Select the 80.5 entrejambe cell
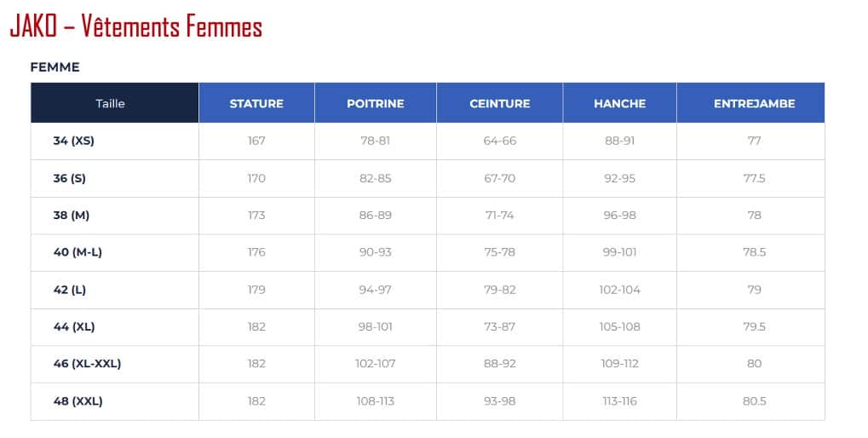This screenshot has width=868, height=438. click(750, 401)
